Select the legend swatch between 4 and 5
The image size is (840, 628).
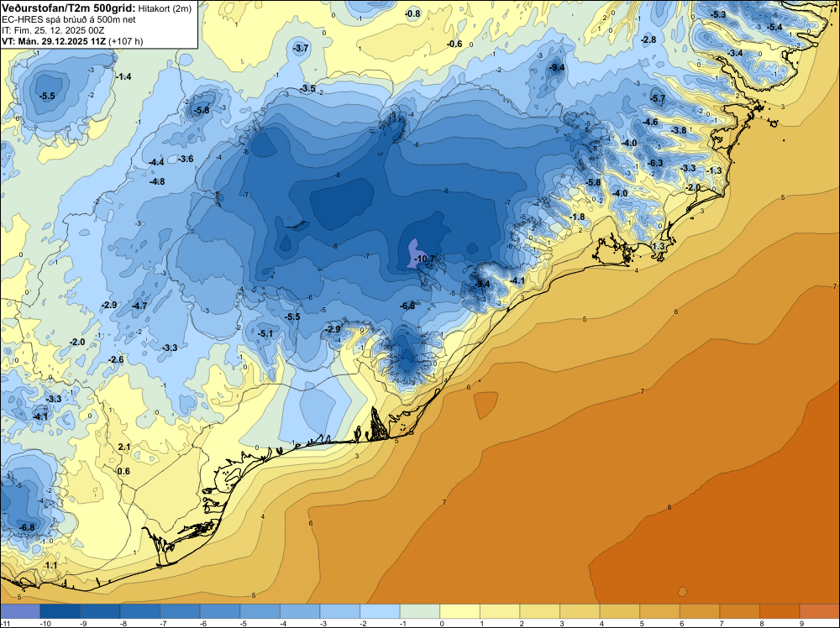pos(620,611)
